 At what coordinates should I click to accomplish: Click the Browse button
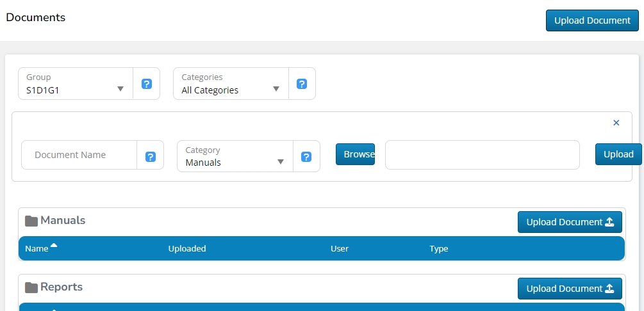[x=355, y=154]
